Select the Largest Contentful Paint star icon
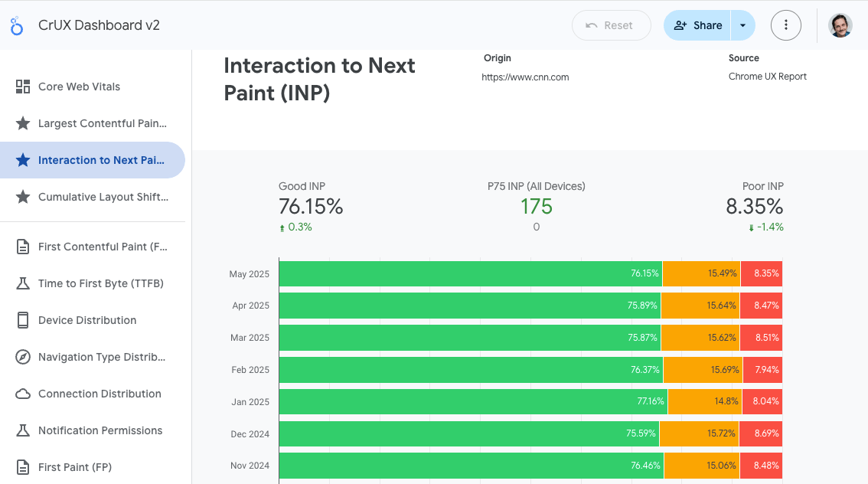The image size is (868, 484). click(22, 123)
